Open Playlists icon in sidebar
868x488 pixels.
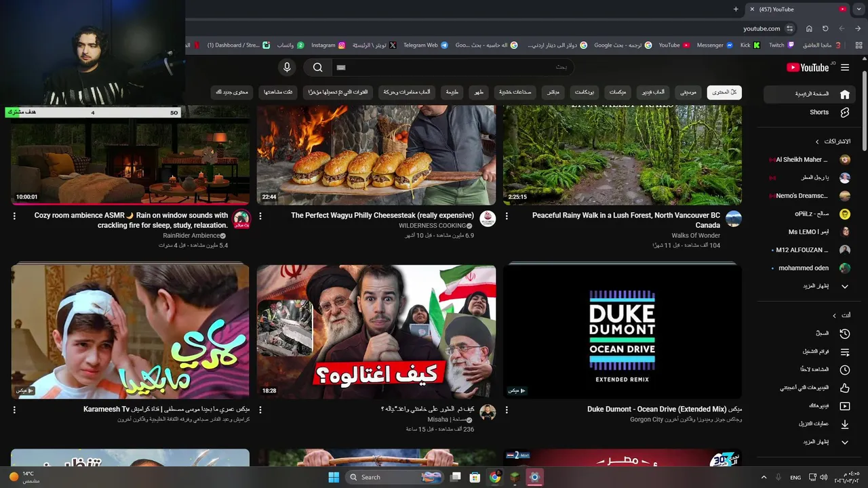pyautogui.click(x=844, y=352)
